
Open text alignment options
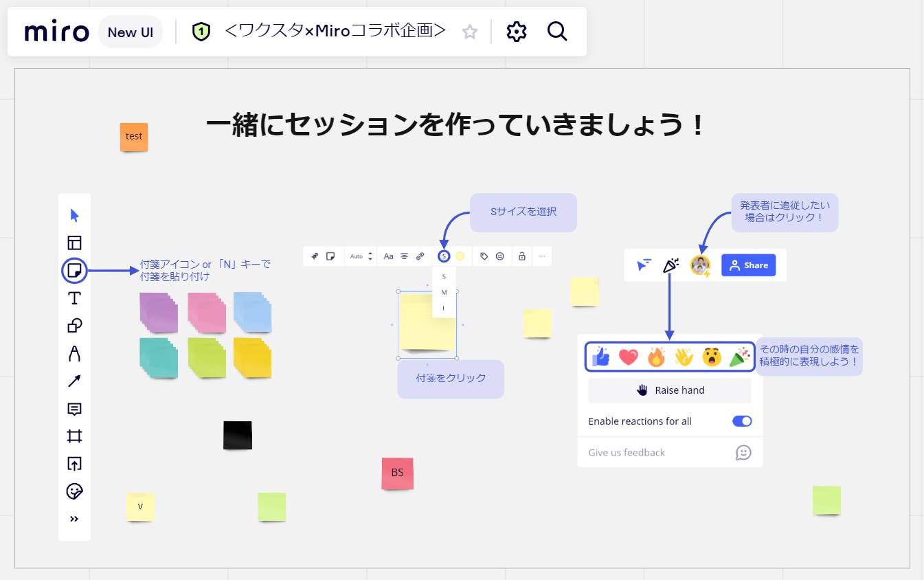(x=404, y=256)
